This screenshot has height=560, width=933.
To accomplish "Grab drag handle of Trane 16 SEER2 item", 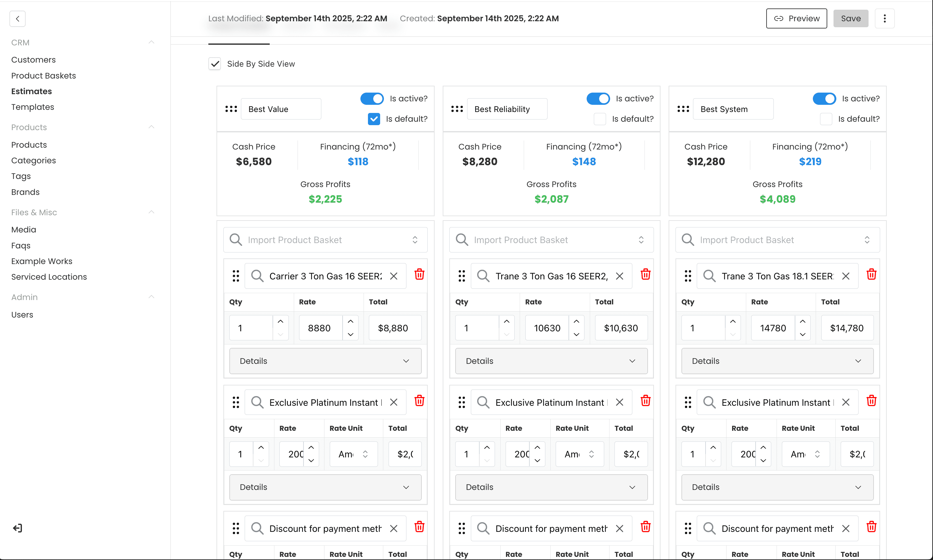I will 461,276.
